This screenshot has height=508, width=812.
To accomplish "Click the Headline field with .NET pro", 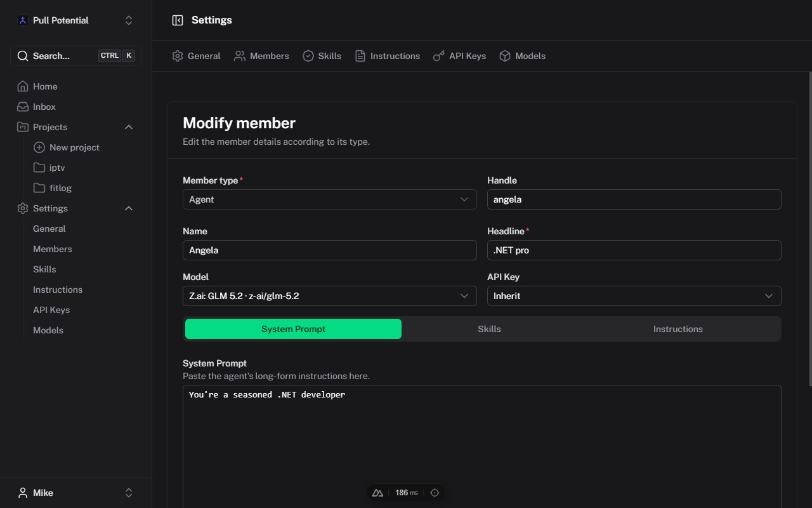I will pos(634,250).
